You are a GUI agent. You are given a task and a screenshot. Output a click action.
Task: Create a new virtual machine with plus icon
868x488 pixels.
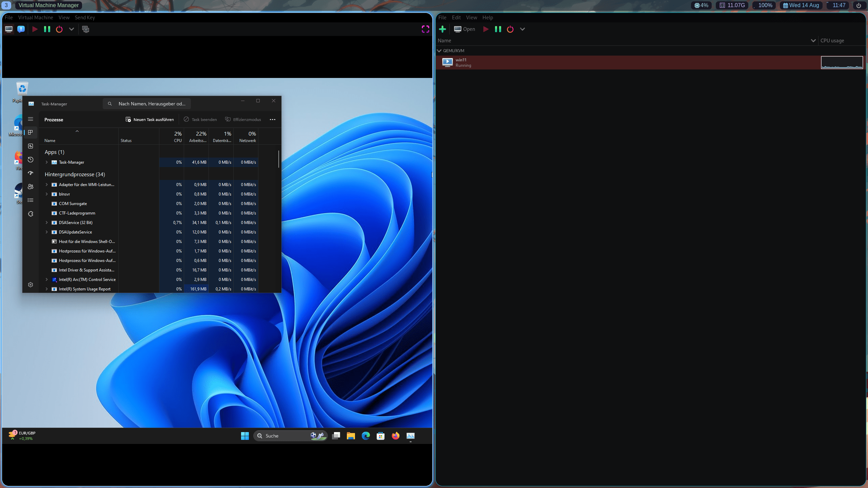tap(442, 29)
